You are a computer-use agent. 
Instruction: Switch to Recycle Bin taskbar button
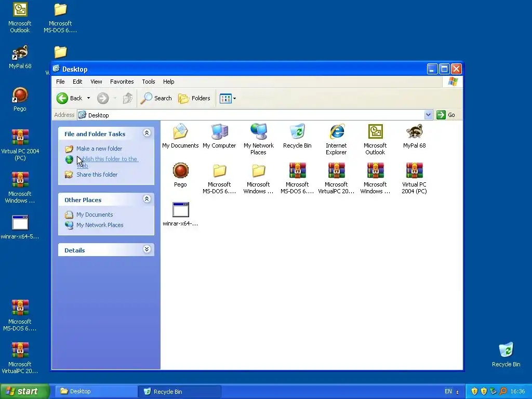180,391
